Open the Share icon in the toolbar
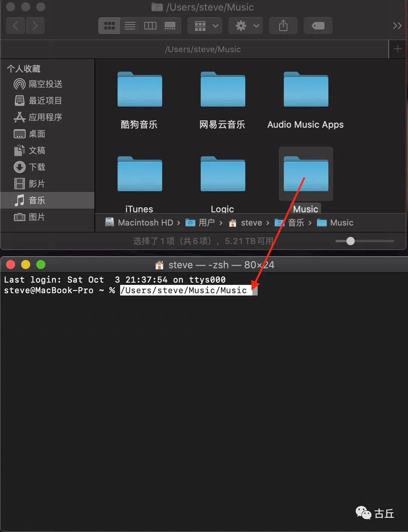The image size is (408, 532). [283, 26]
